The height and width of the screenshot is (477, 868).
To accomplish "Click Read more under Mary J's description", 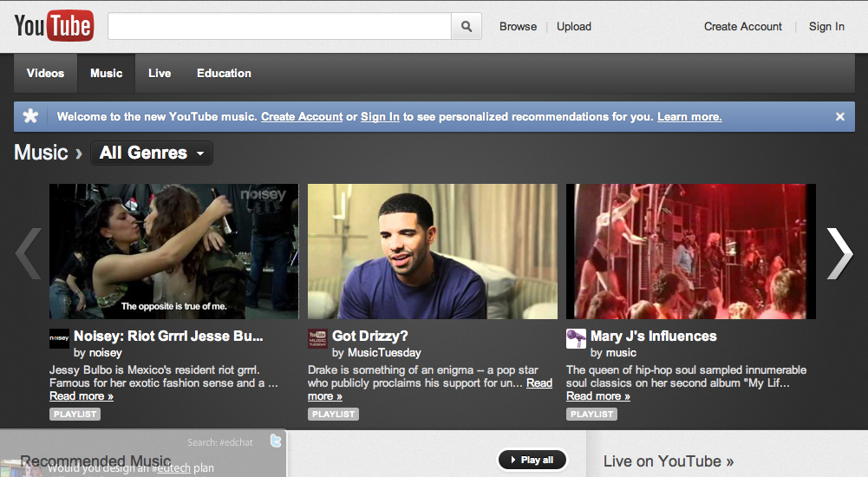I will click(x=598, y=396).
